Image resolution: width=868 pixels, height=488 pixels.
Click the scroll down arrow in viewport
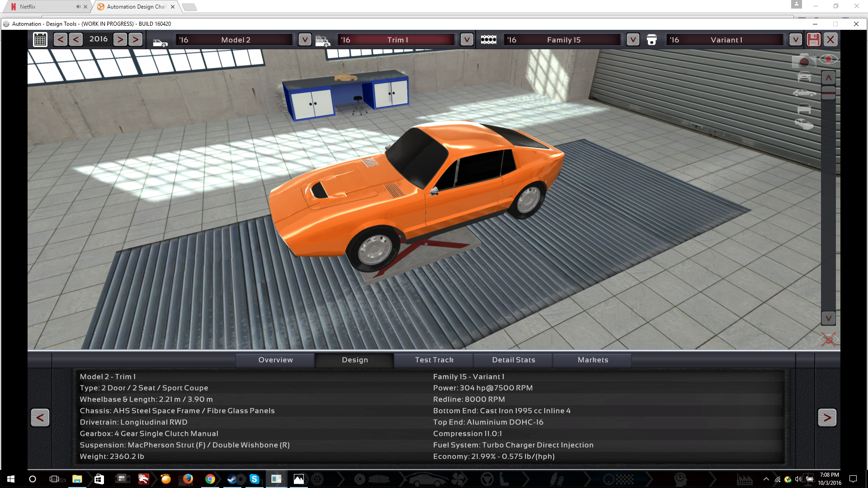pos(828,318)
